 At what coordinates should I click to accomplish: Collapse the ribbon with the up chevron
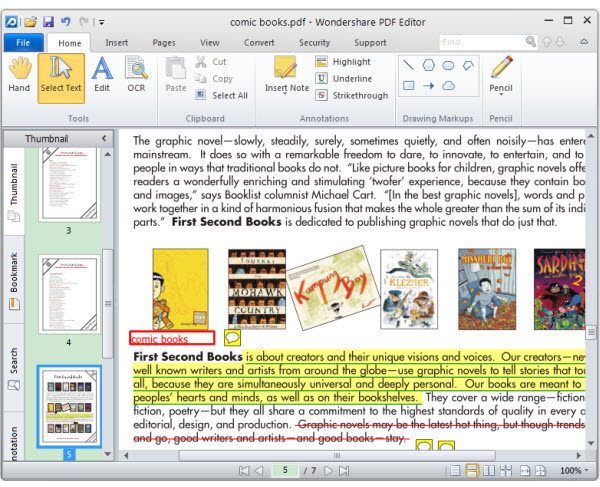(x=584, y=42)
